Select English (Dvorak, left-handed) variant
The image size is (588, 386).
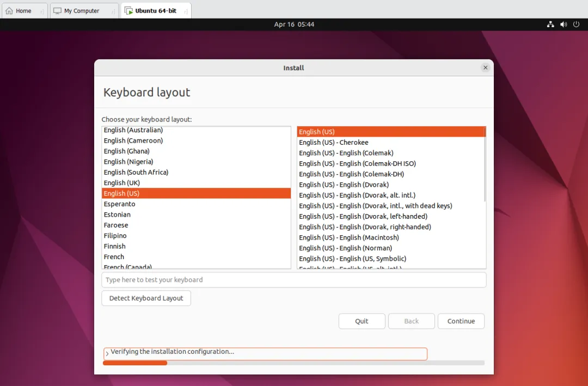pos(390,217)
